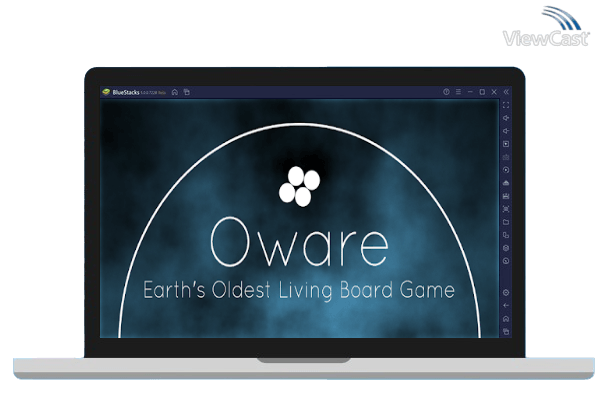Click the Back arrow in the sidebar

click(x=506, y=306)
